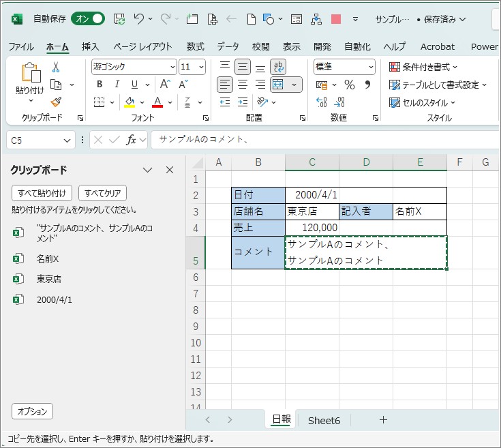This screenshot has height=448, width=501.
Task: Click the Orientation text angle icon
Action: [x=262, y=102]
